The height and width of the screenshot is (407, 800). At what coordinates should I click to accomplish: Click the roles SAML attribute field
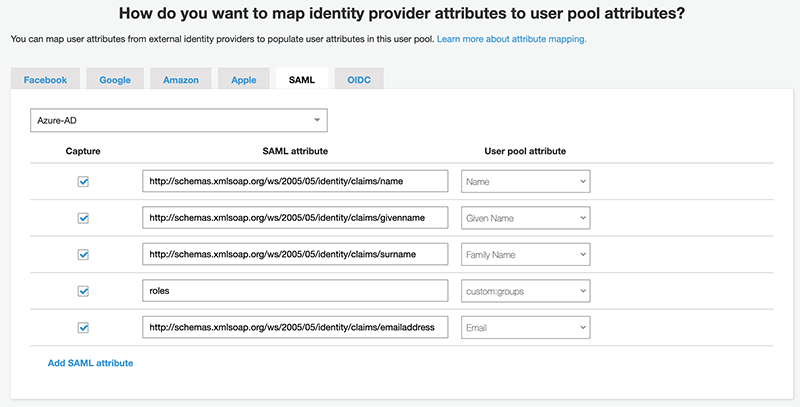tap(294, 291)
